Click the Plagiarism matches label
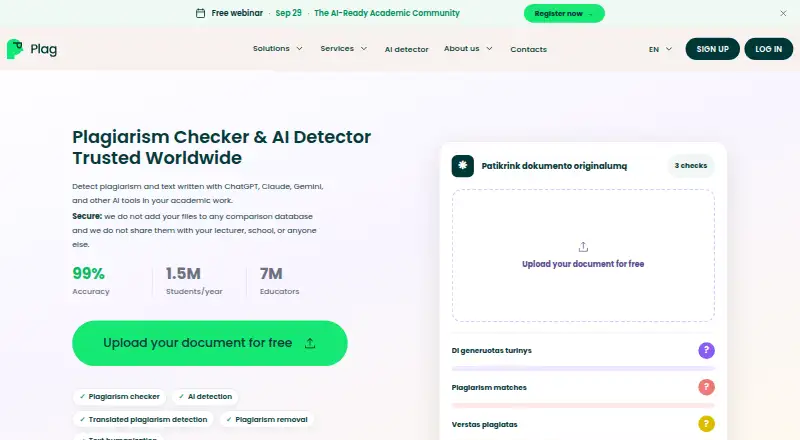The image size is (800, 440). coord(489,387)
